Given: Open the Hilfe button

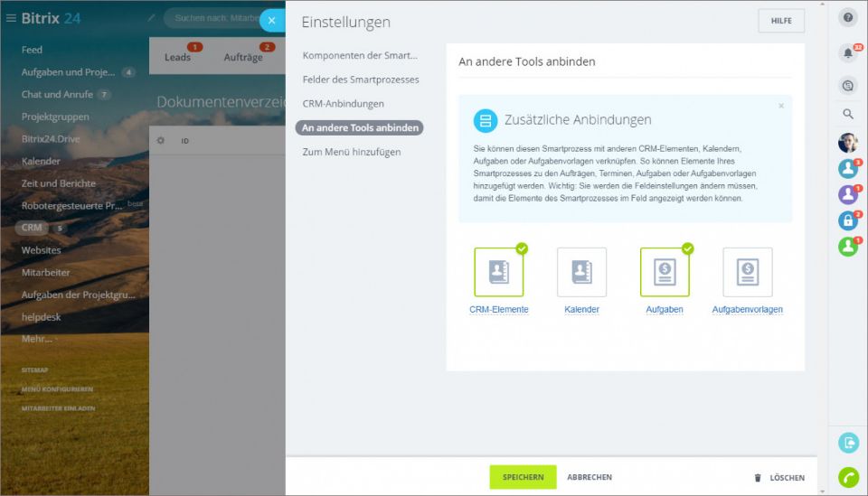Looking at the screenshot, I should [x=780, y=21].
